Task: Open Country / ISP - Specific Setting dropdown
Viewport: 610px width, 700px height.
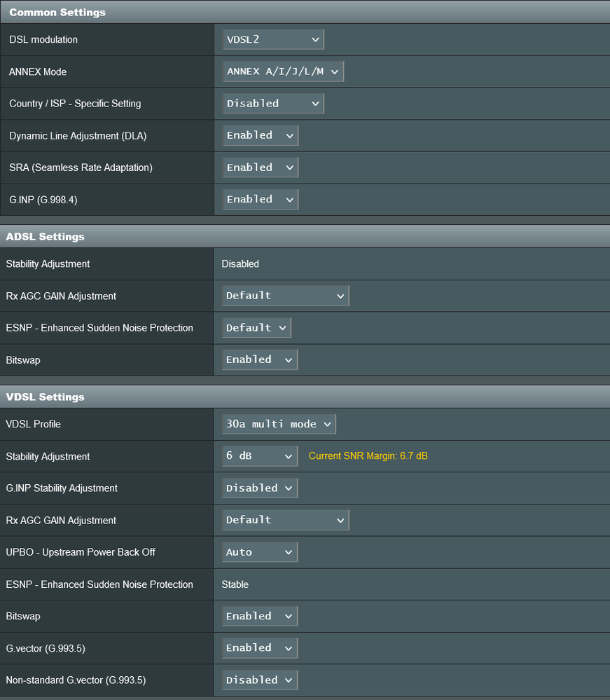Action: 273,104
